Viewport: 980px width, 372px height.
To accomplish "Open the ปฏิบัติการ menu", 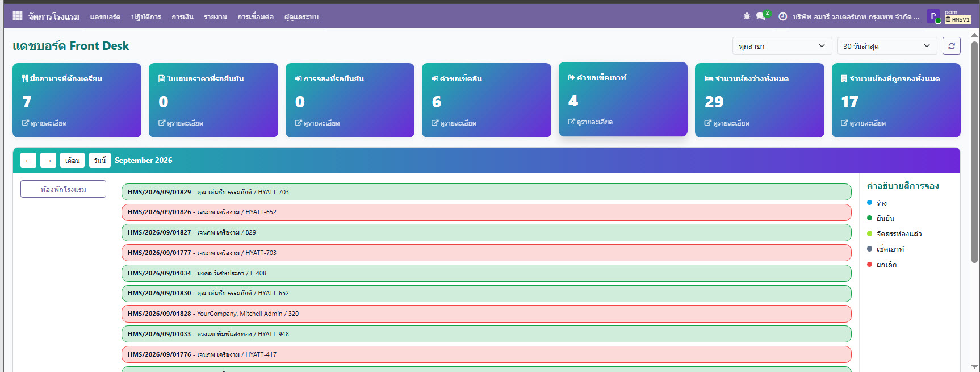I will (146, 17).
